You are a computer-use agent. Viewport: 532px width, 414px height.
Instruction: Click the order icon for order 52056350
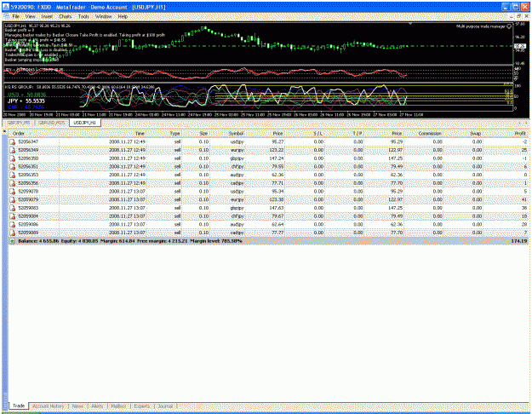pyautogui.click(x=12, y=158)
